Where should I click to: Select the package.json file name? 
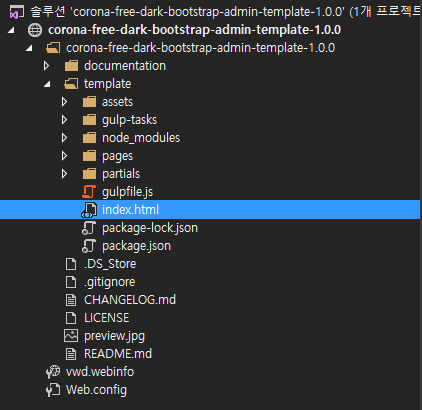point(136,246)
